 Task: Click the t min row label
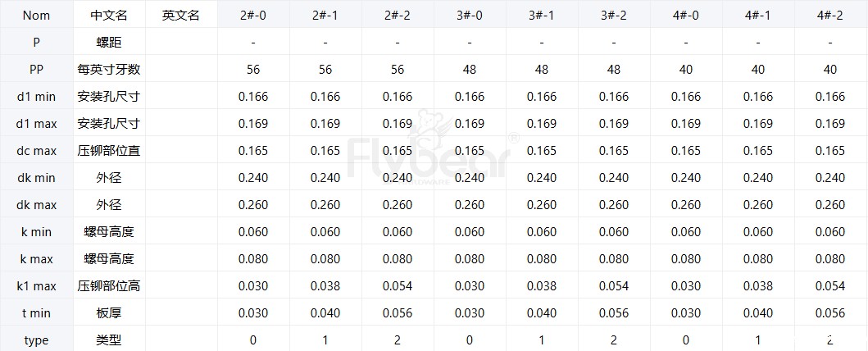pyautogui.click(x=36, y=313)
